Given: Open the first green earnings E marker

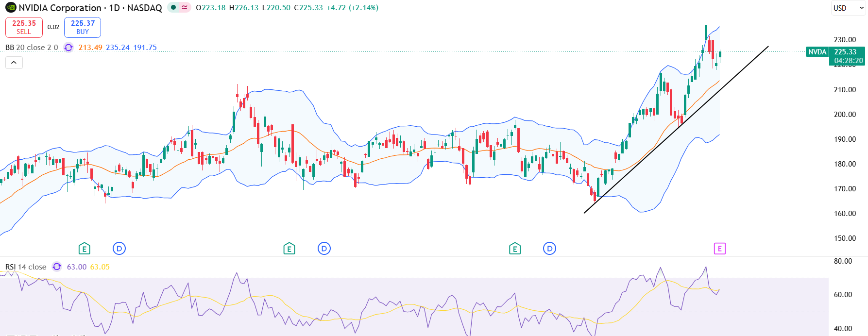Looking at the screenshot, I should 84,249.
